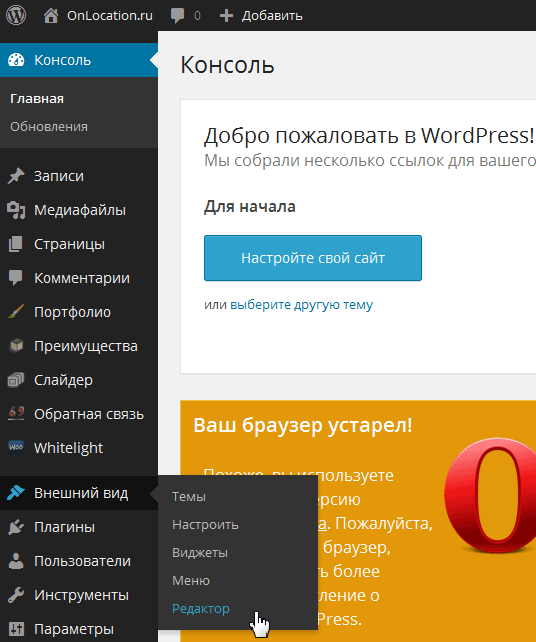Click the plus icon next to Добавить

[226, 16]
